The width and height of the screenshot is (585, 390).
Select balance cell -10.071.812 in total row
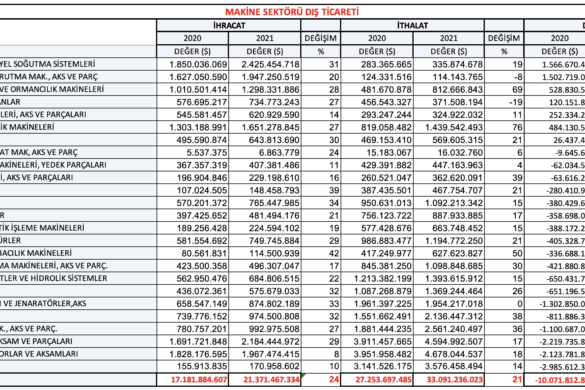tap(554, 380)
